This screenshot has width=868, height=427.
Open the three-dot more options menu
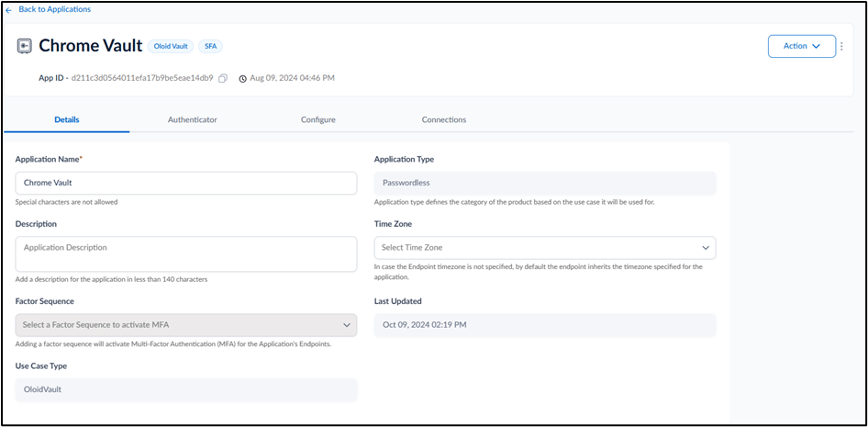pyautogui.click(x=842, y=46)
